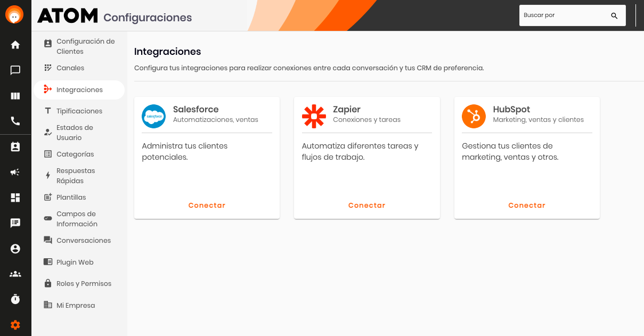
Task: Connect the HubSpot integration
Action: 527,206
